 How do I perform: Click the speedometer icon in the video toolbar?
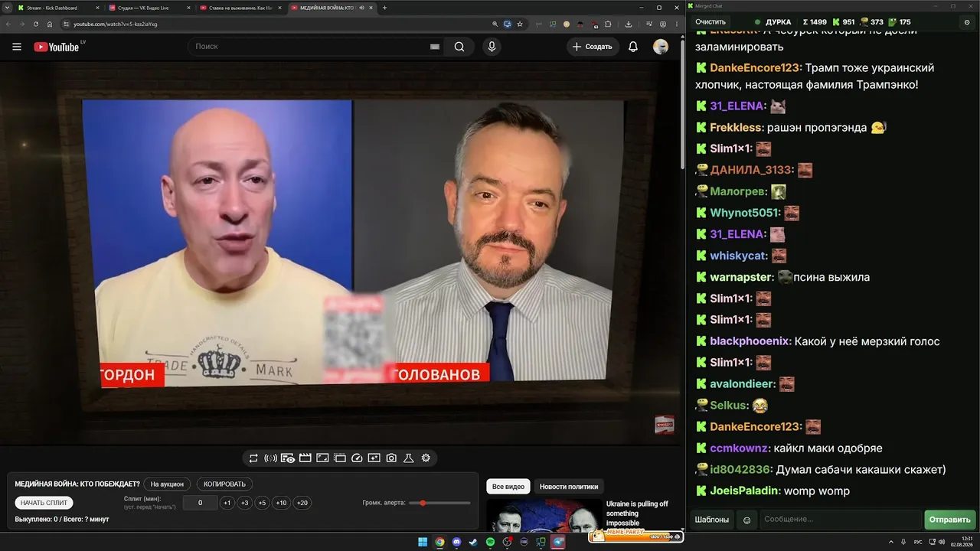(357, 458)
